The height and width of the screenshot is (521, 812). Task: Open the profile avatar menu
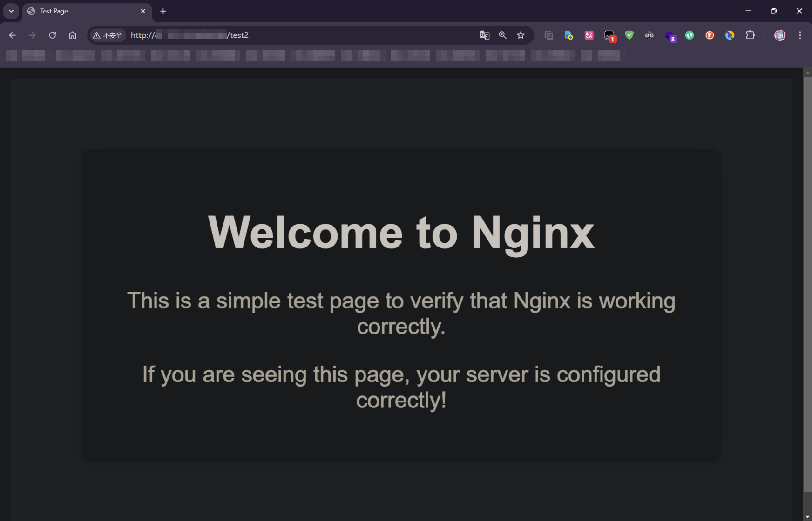(x=779, y=35)
